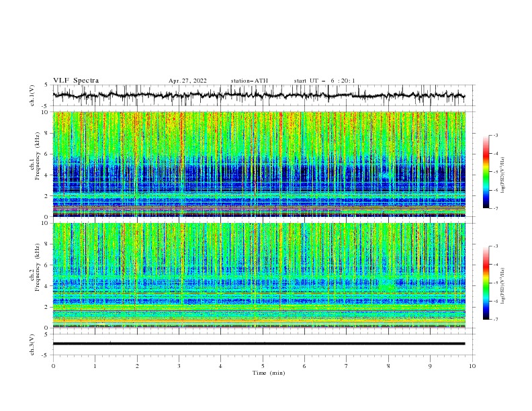532x411 pixels.
Task: Click the ch.2 PSD color scale bar
Action: pos(486,283)
